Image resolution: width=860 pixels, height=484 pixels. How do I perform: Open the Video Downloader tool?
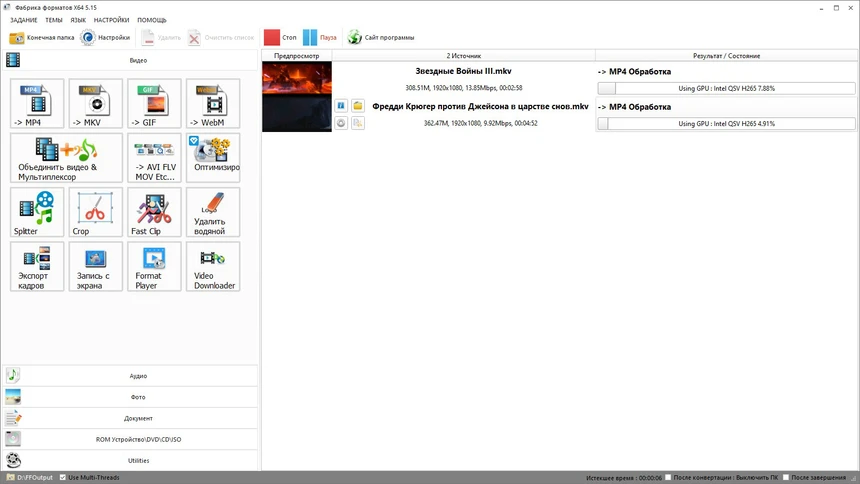213,266
